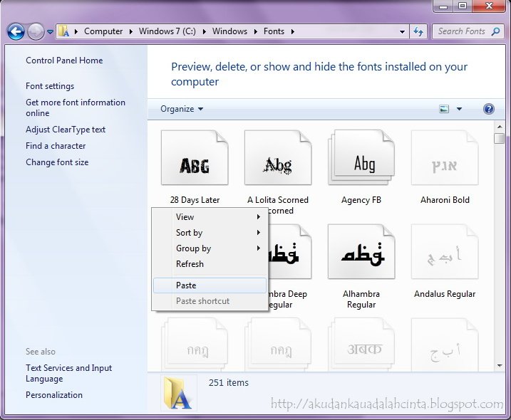
Task: Select the A Lolita Scorned font icon
Action: click(277, 160)
